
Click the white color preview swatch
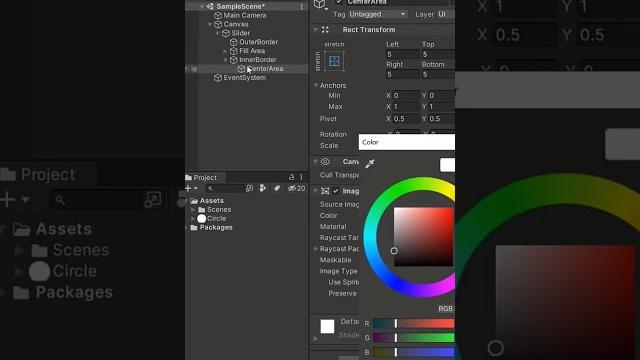[447, 165]
